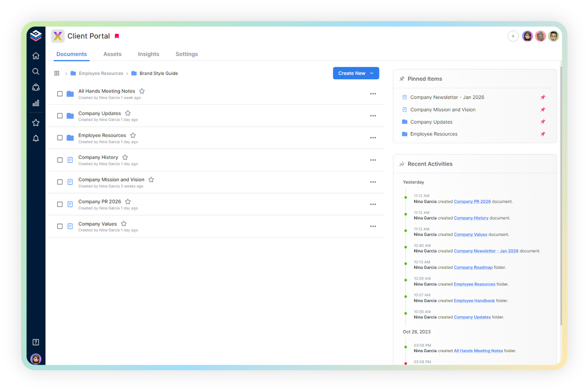Open more options for Company PR 2026

tap(373, 204)
